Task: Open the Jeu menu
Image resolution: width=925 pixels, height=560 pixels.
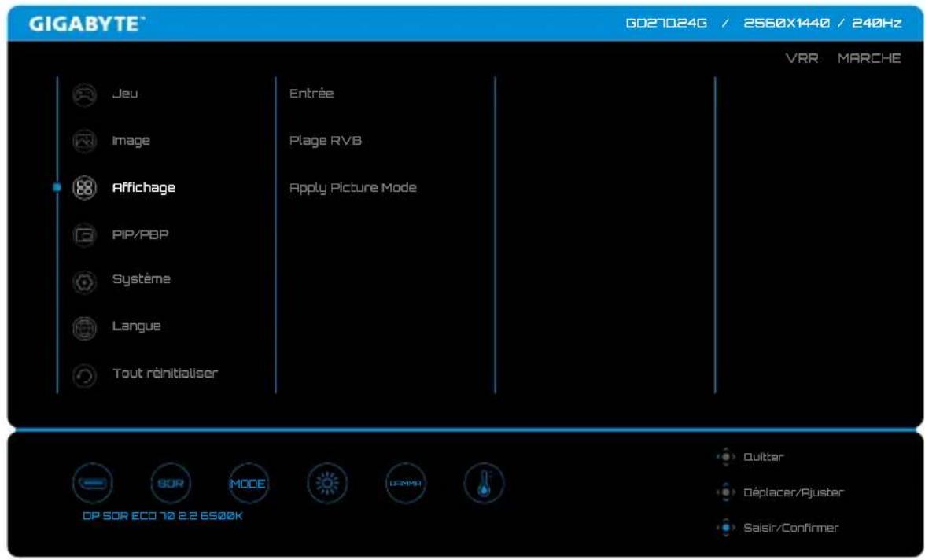Action: (125, 94)
